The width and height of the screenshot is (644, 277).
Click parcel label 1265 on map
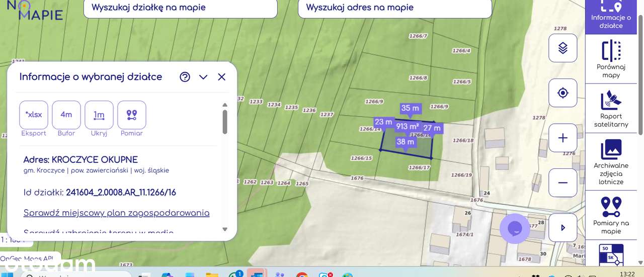[302, 184]
